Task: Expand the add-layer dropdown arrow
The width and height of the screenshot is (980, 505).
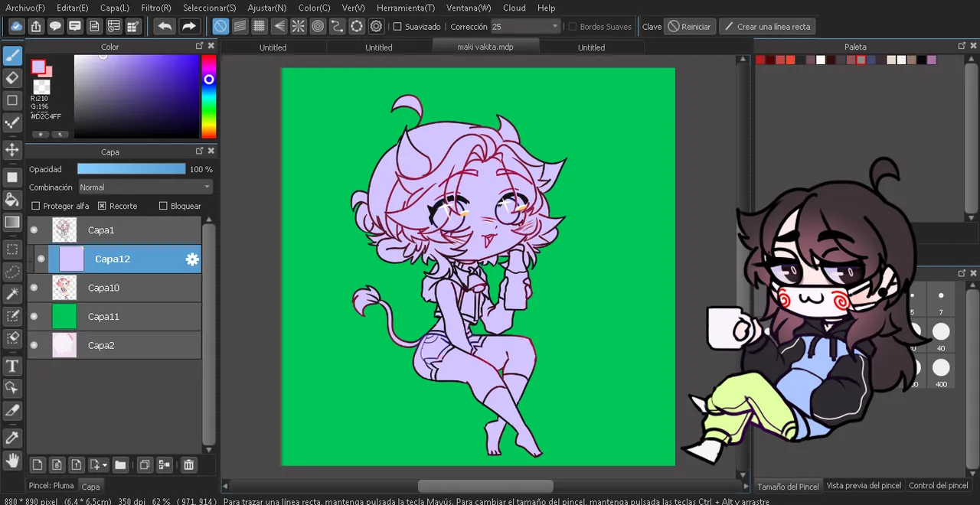Action: [x=105, y=465]
